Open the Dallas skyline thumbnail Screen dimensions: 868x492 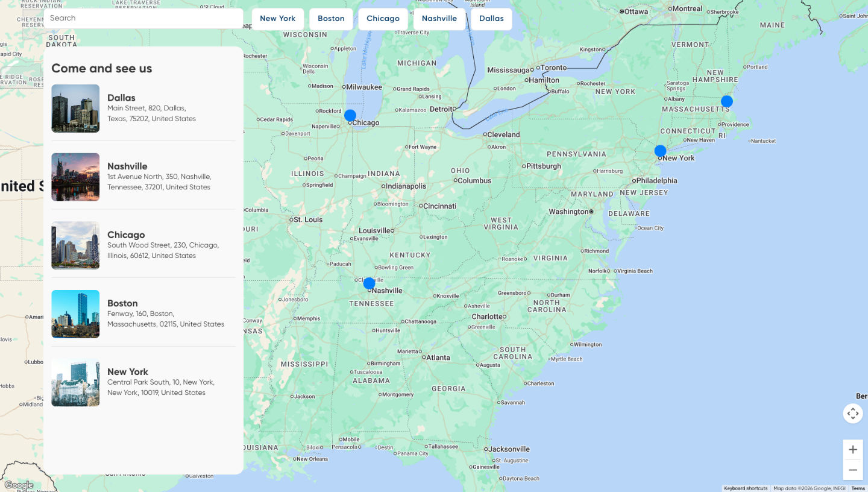tap(75, 109)
